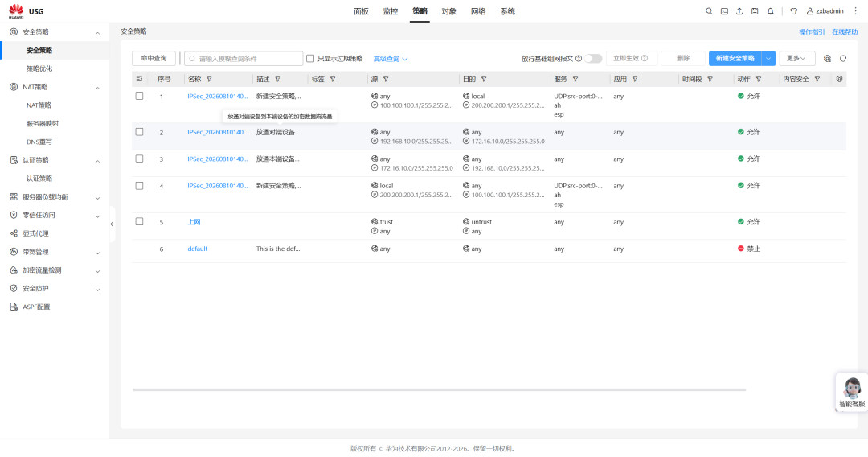The height and width of the screenshot is (457, 868).
Task: Click the row-expand icon in table header
Action: [x=139, y=79]
